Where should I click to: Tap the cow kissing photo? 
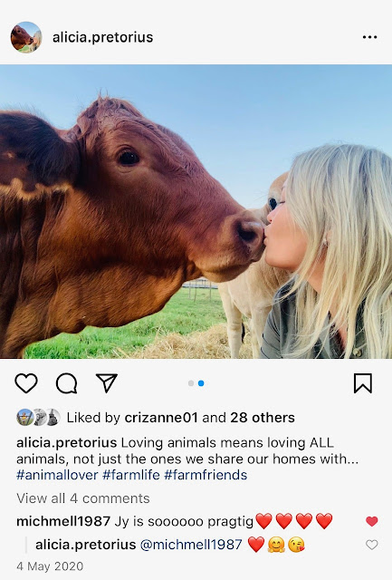click(196, 211)
